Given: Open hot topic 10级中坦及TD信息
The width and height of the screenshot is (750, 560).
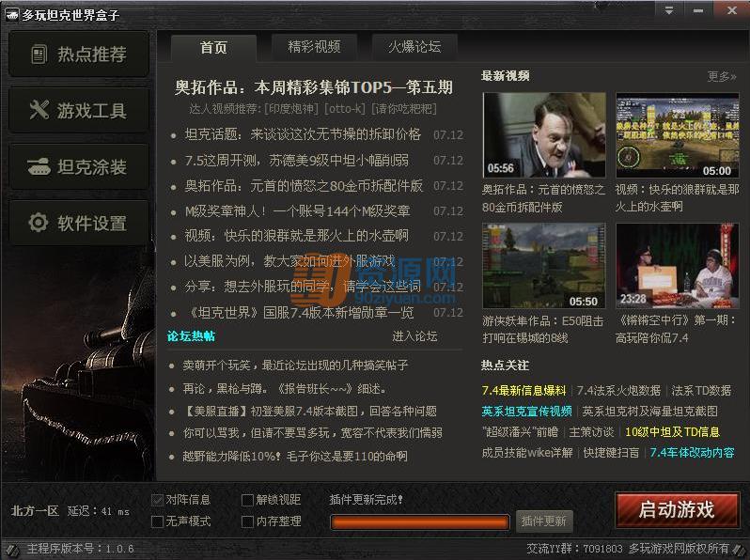Looking at the screenshot, I should (x=672, y=432).
